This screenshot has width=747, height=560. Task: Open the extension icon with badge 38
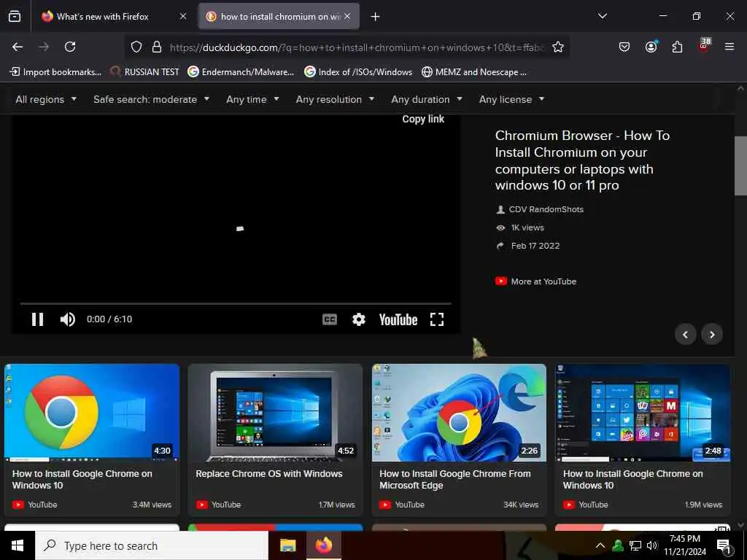(x=704, y=46)
